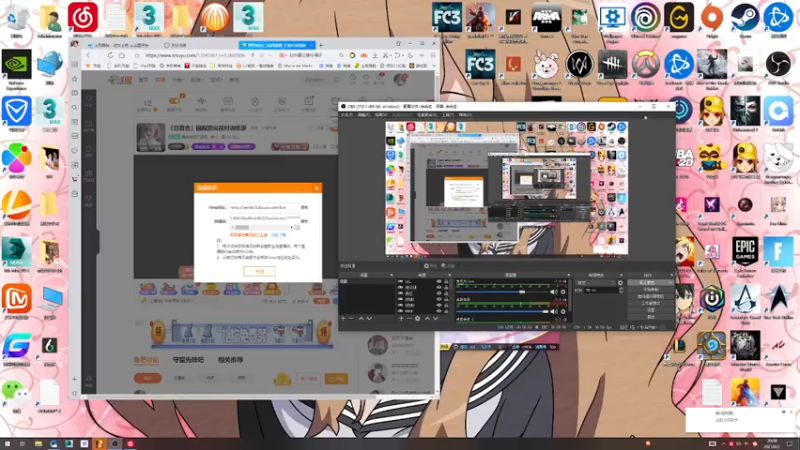Image resolution: width=800 pixels, height=450 pixels.
Task: Add a new scene in OBS
Action: (x=343, y=318)
